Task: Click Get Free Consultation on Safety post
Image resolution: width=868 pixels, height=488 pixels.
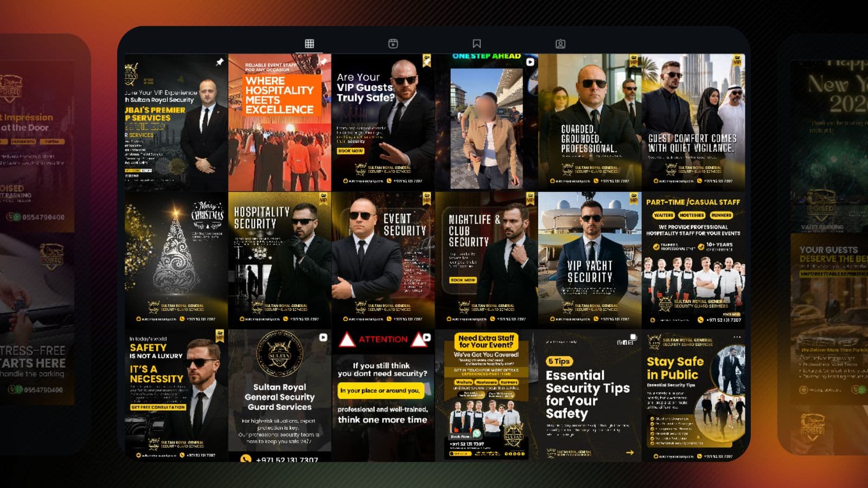Action: (158, 407)
